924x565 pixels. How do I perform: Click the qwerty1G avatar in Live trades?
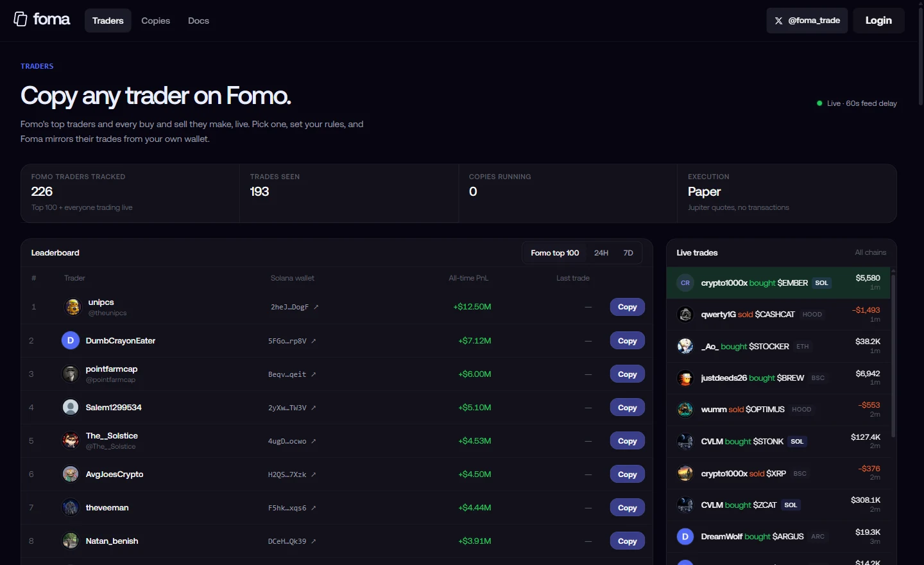[x=685, y=315]
